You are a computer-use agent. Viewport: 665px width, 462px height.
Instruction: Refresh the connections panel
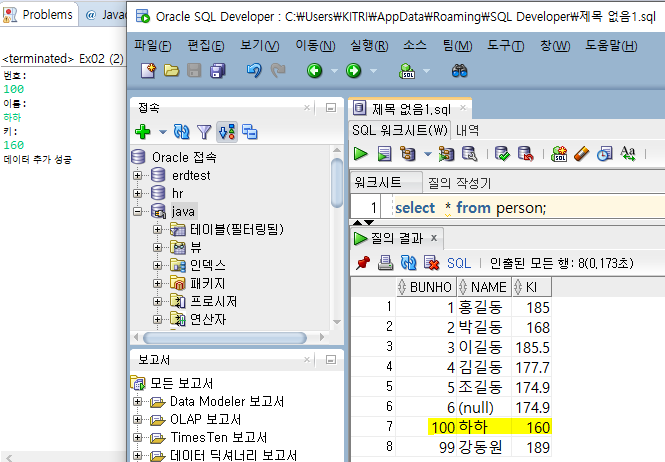(x=182, y=132)
